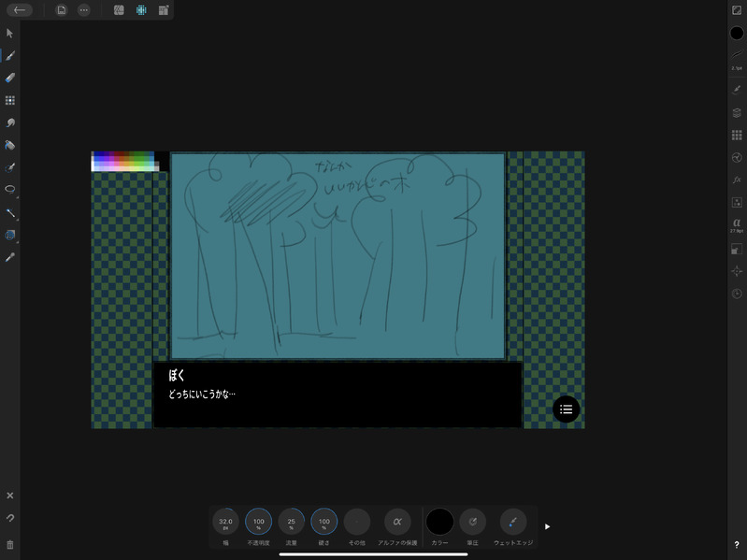Open the black color well in right panel
The image size is (747, 560).
(x=737, y=33)
